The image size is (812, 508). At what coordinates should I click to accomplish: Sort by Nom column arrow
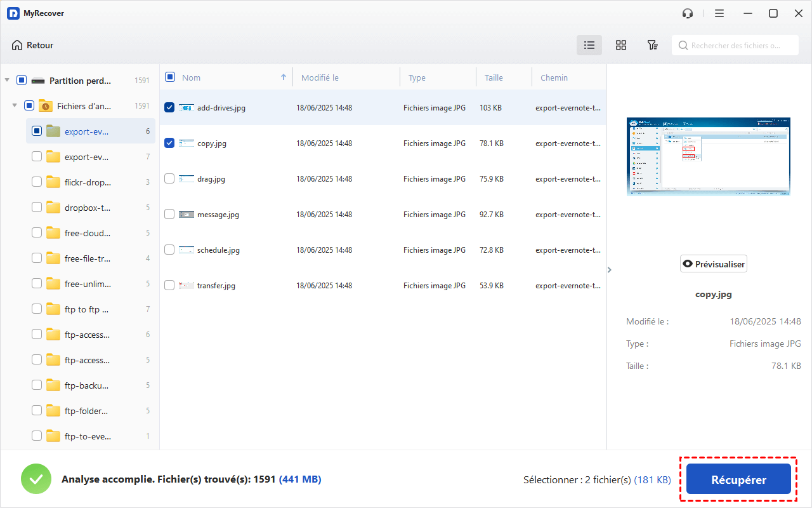(284, 77)
